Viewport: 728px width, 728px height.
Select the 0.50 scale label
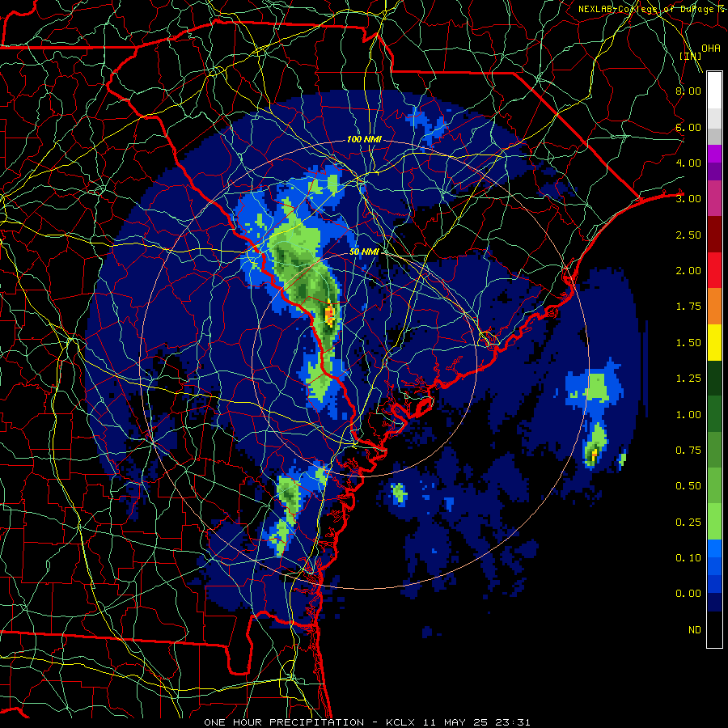click(x=688, y=486)
